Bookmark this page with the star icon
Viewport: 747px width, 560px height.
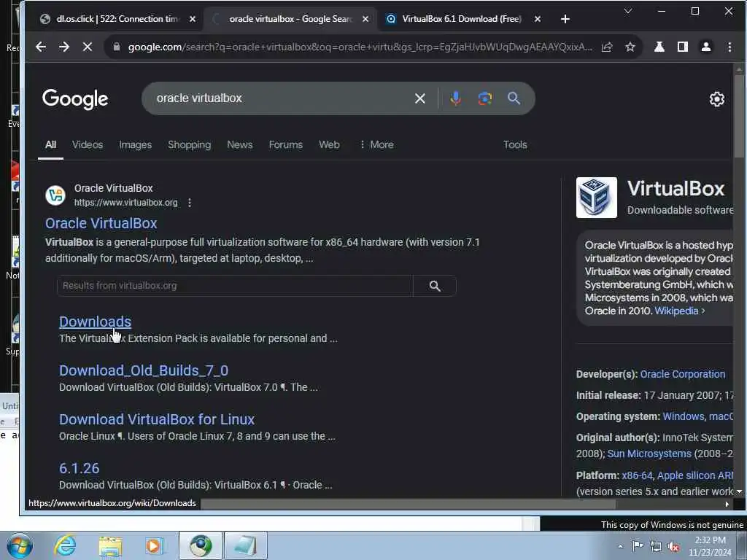630,47
